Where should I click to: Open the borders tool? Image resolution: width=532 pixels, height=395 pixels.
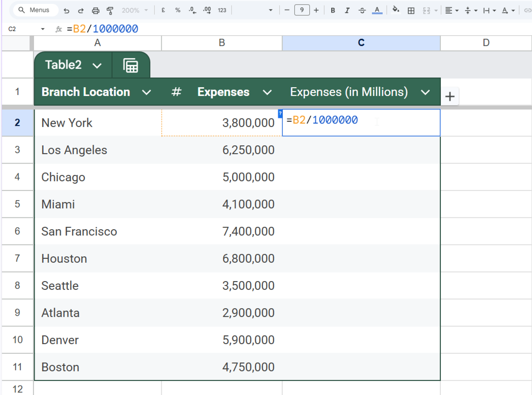[x=411, y=10]
